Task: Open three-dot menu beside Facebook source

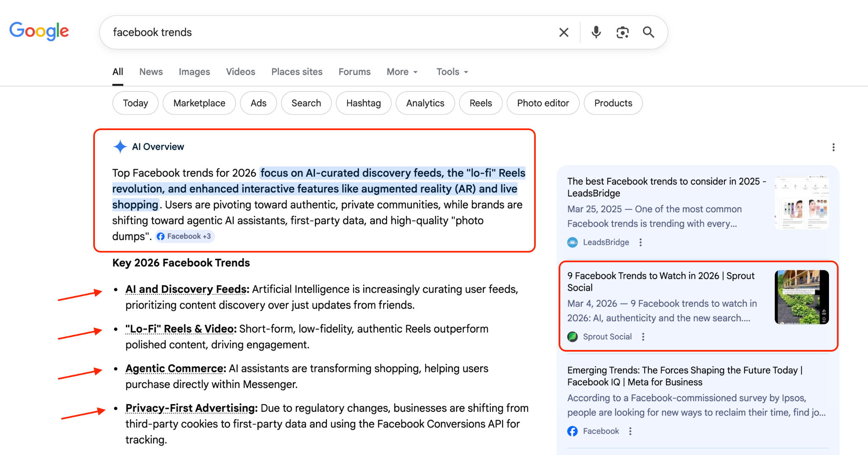Action: coord(630,431)
